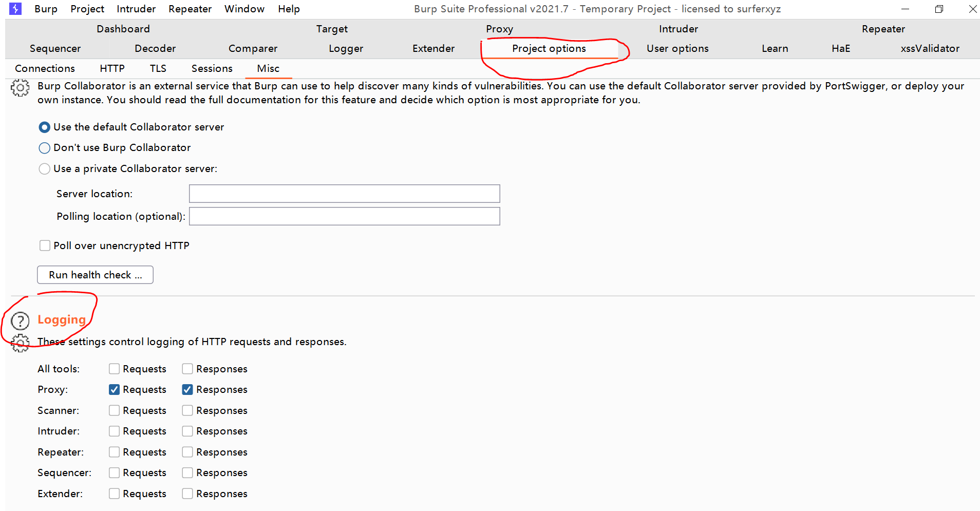Enable Intruder Responses logging
This screenshot has width=980, height=511.
click(x=187, y=431)
